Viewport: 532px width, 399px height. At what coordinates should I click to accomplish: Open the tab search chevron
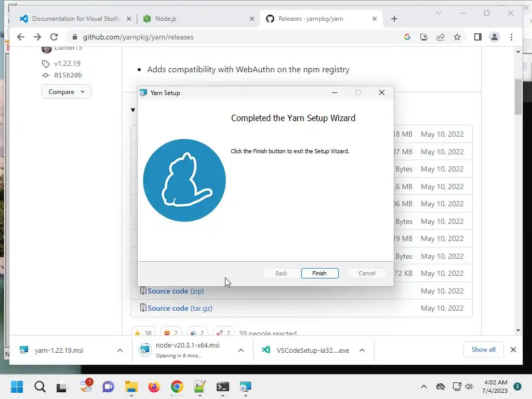tap(438, 13)
